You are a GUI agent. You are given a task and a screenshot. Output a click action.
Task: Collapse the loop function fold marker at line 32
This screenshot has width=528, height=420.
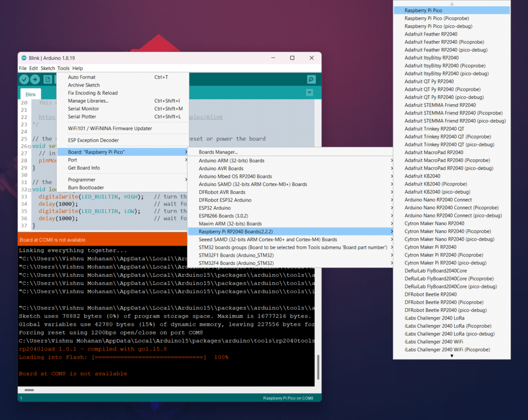[29, 190]
